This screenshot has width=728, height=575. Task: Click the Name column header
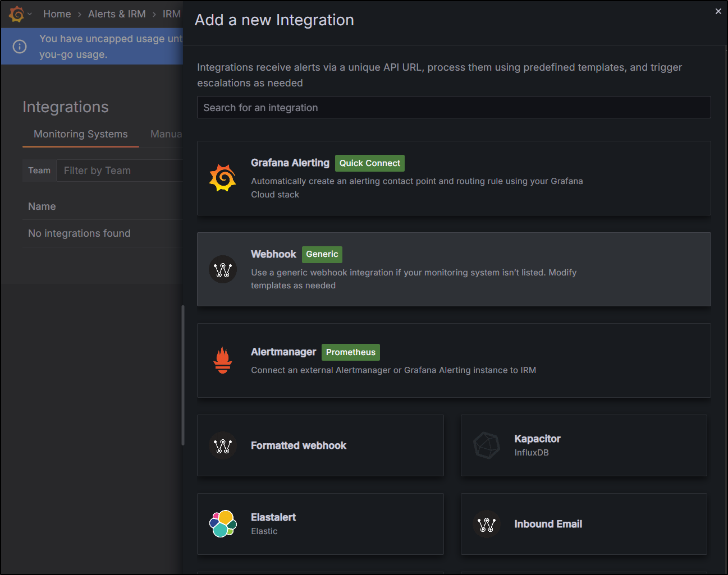(x=42, y=206)
